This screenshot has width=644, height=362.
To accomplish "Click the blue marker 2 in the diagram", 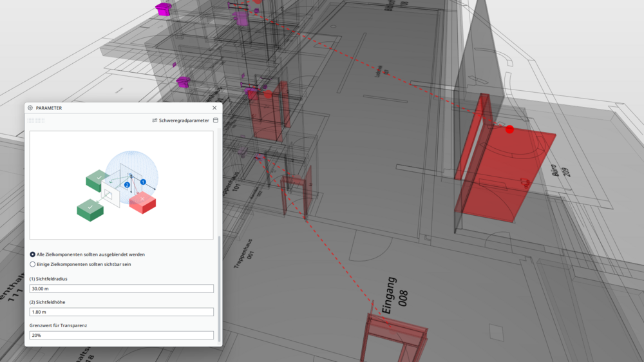I will tap(127, 185).
